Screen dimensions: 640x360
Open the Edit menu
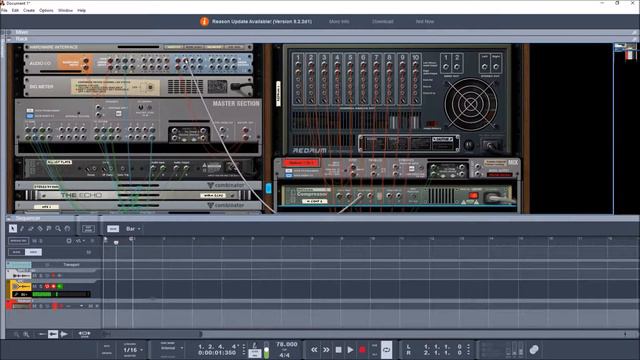(x=15, y=10)
